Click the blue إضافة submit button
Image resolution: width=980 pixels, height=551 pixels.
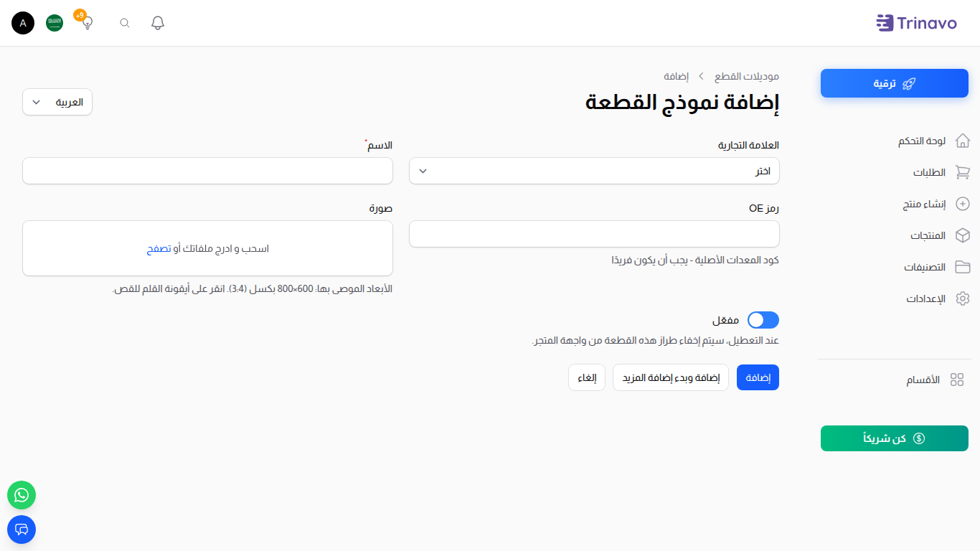coord(758,377)
